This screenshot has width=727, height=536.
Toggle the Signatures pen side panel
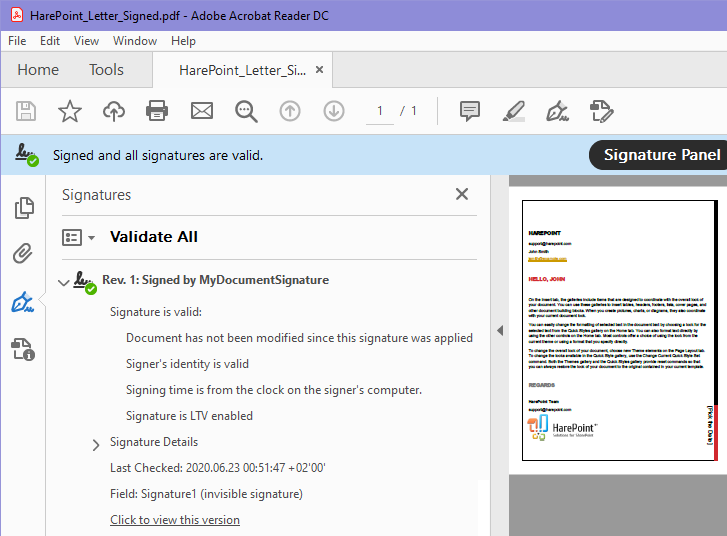tap(23, 302)
